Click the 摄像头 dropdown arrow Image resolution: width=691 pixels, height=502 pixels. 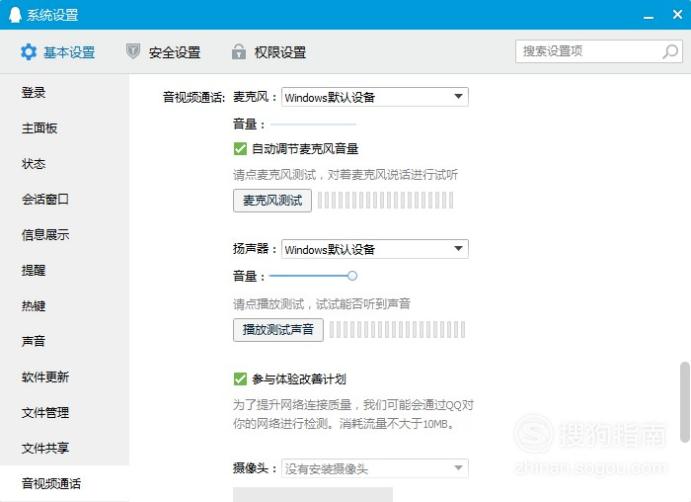[x=458, y=468]
